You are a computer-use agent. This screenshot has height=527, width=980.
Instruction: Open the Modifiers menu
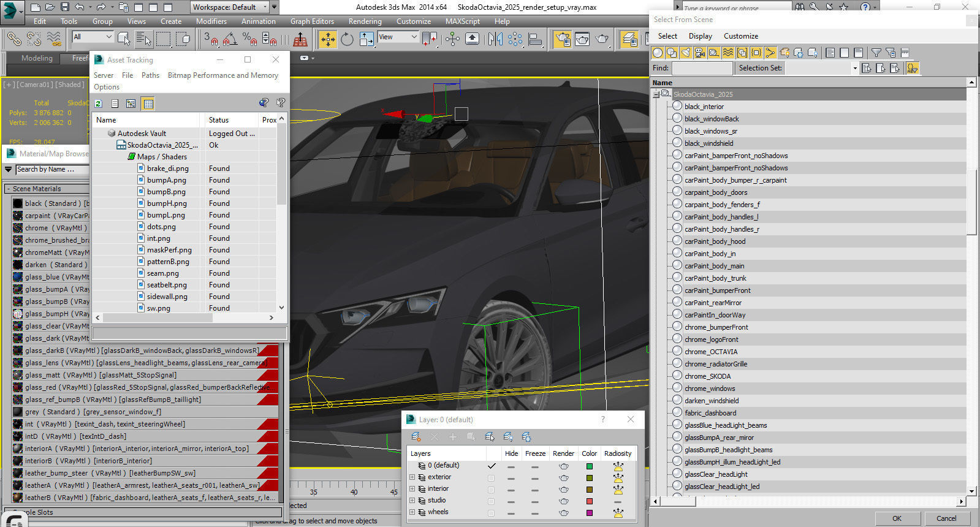pos(211,21)
